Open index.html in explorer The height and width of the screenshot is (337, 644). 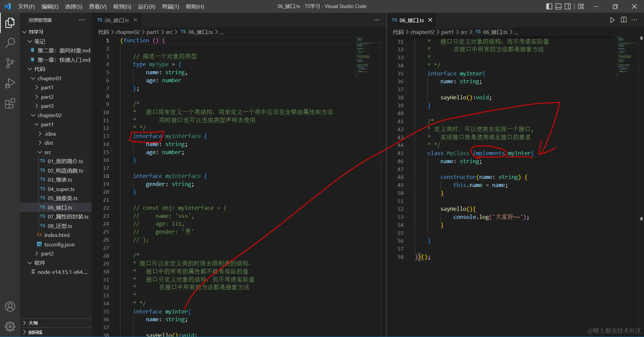(x=56, y=235)
